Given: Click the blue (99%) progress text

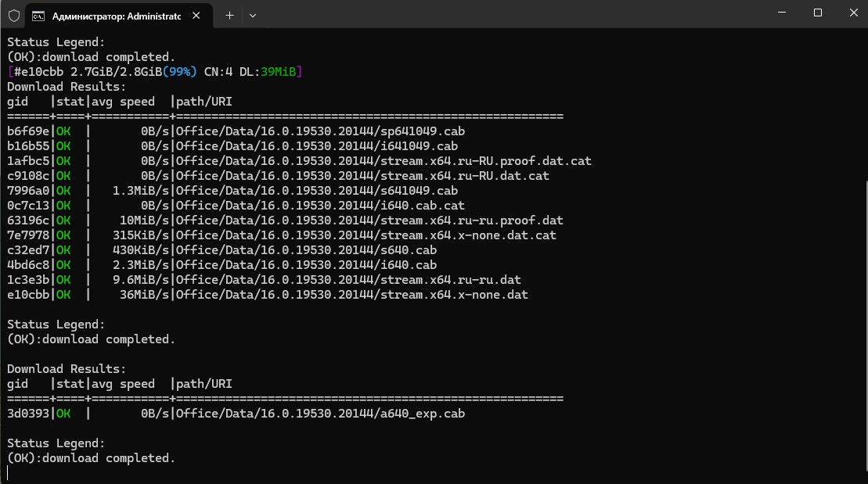Looking at the screenshot, I should [x=179, y=72].
